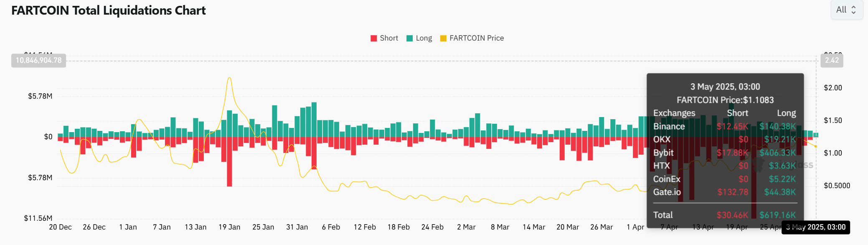Click the $0 left axis label
This screenshot has width=868, height=245.
(48, 137)
